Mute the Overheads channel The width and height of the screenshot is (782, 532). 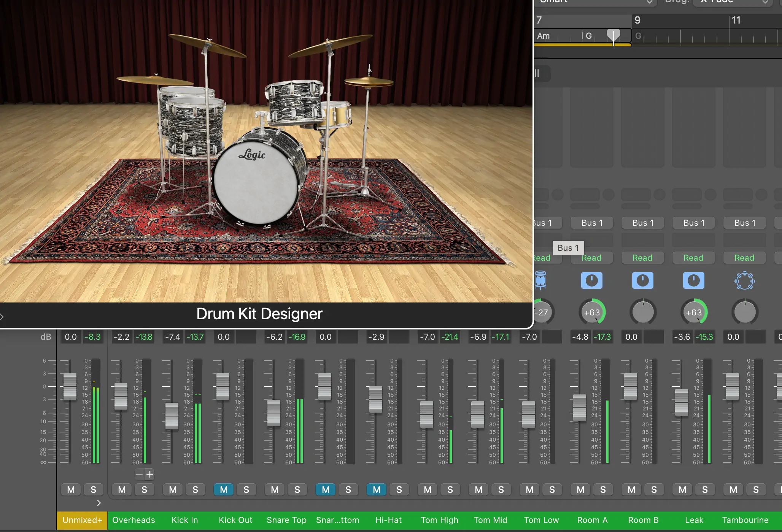pyautogui.click(x=122, y=489)
